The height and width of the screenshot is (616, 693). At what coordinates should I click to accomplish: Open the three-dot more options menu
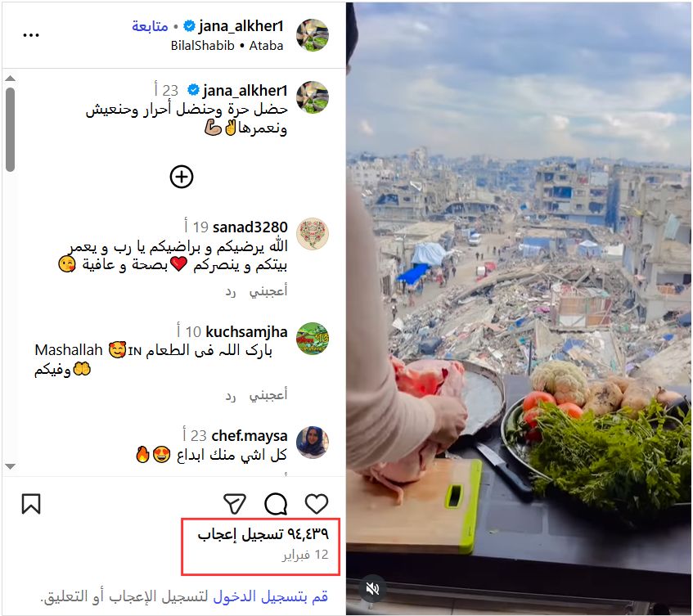[x=31, y=35]
